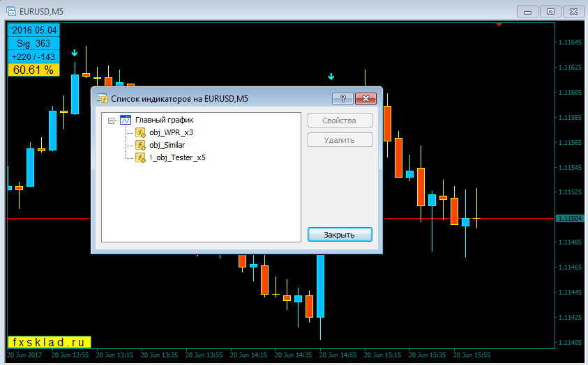Click the 1.11565 price scale label
This screenshot has height=365, width=588.
(570, 143)
